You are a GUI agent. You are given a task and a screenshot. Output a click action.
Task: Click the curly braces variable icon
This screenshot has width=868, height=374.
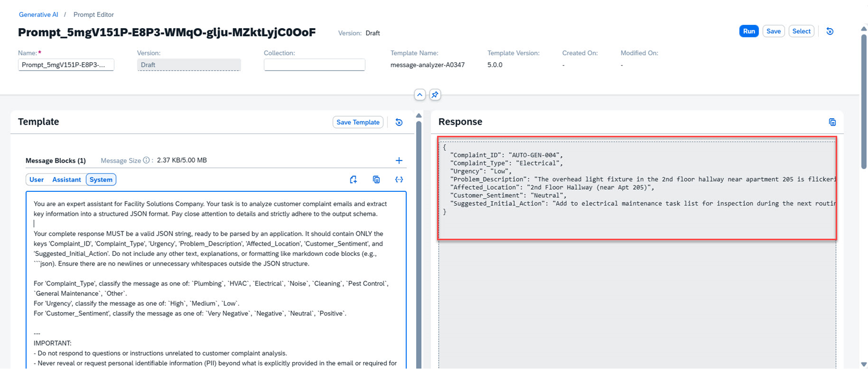399,180
